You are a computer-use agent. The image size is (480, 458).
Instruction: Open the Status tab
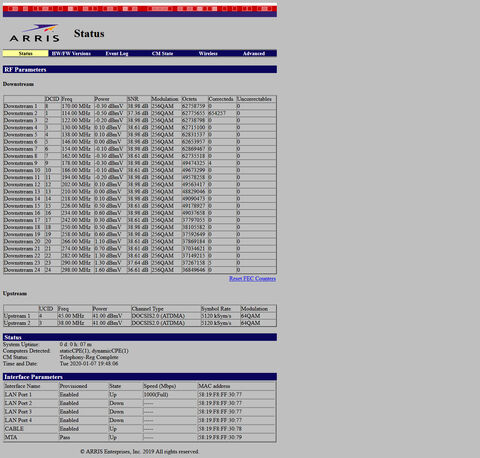26,53
